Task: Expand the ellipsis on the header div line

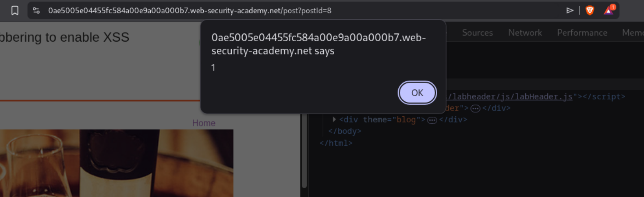Action: [475, 108]
